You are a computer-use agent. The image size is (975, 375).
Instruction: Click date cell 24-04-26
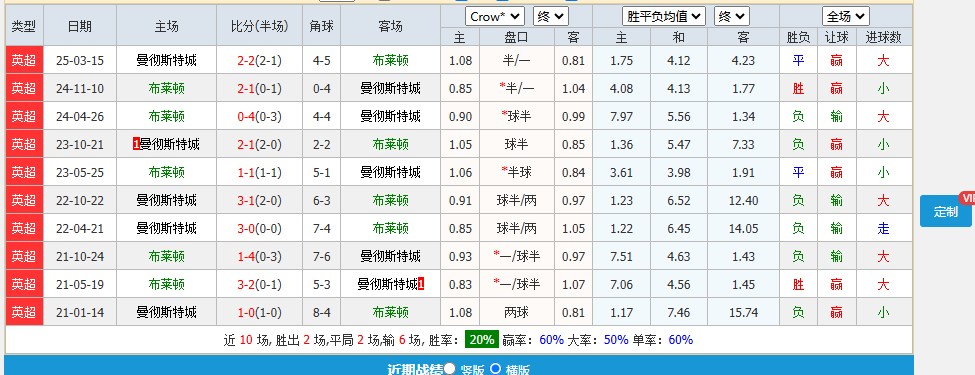(80, 117)
